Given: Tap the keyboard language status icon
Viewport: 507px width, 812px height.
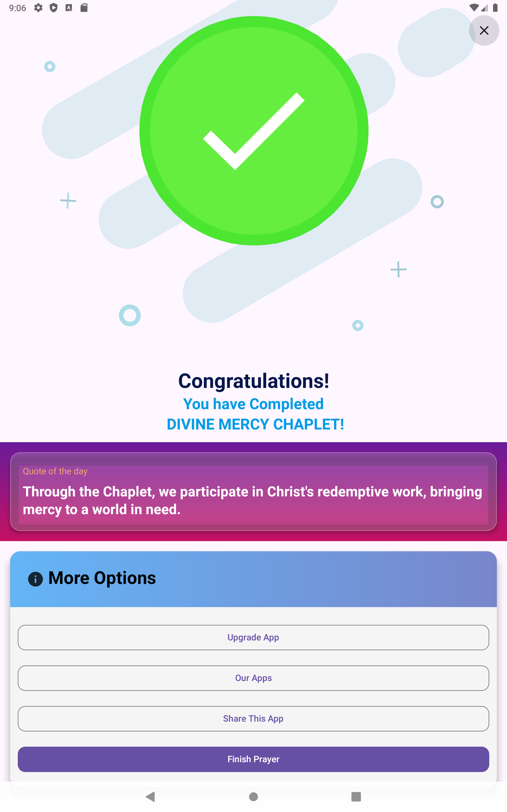Looking at the screenshot, I should 69,8.
